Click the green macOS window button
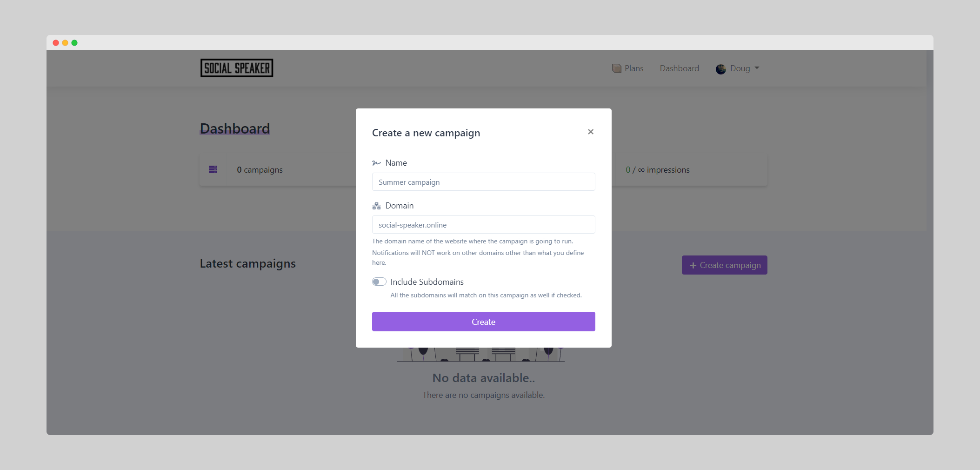 pos(74,43)
